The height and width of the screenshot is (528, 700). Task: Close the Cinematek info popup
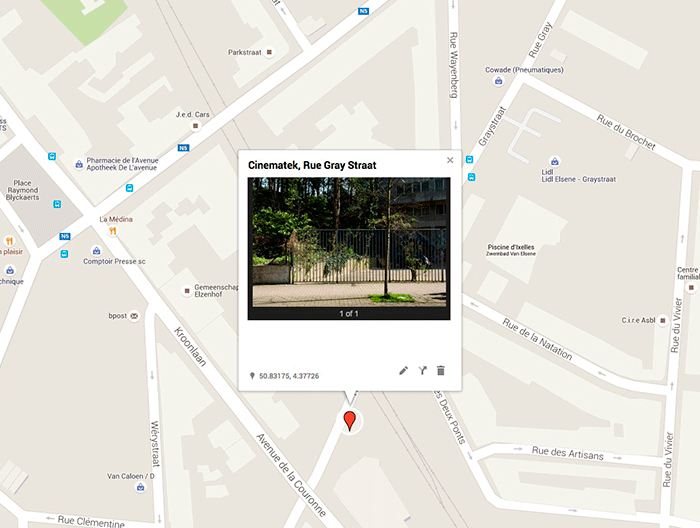pos(450,160)
